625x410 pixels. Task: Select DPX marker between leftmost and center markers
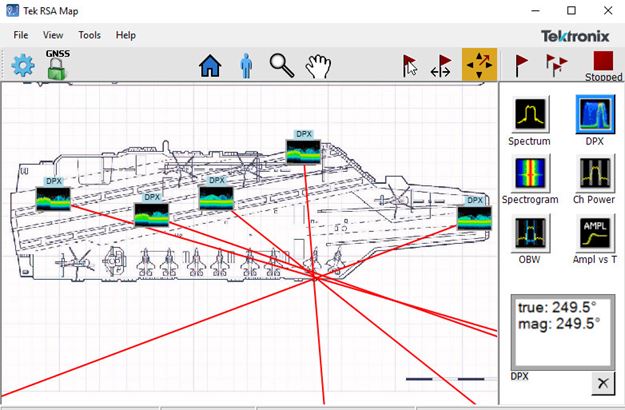pos(151,215)
